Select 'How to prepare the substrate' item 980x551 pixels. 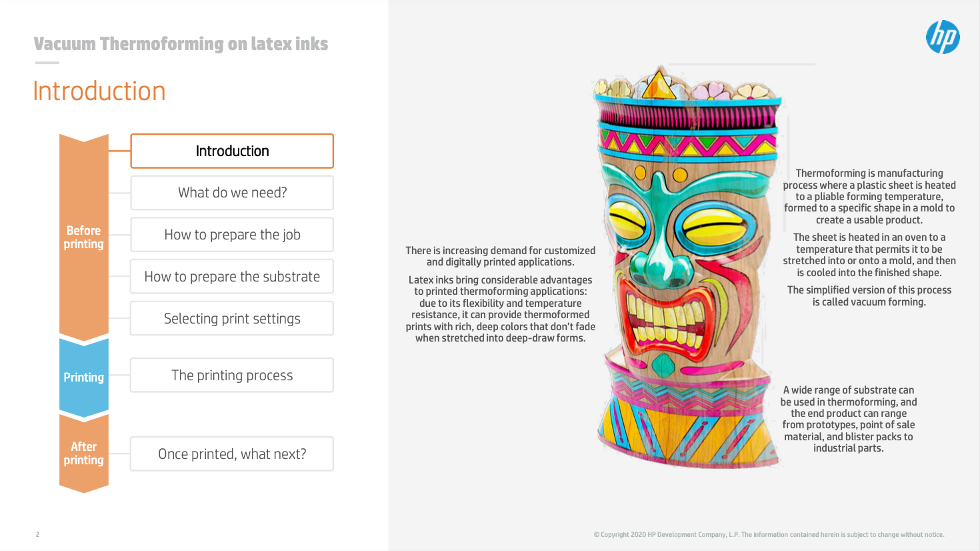[x=232, y=277]
